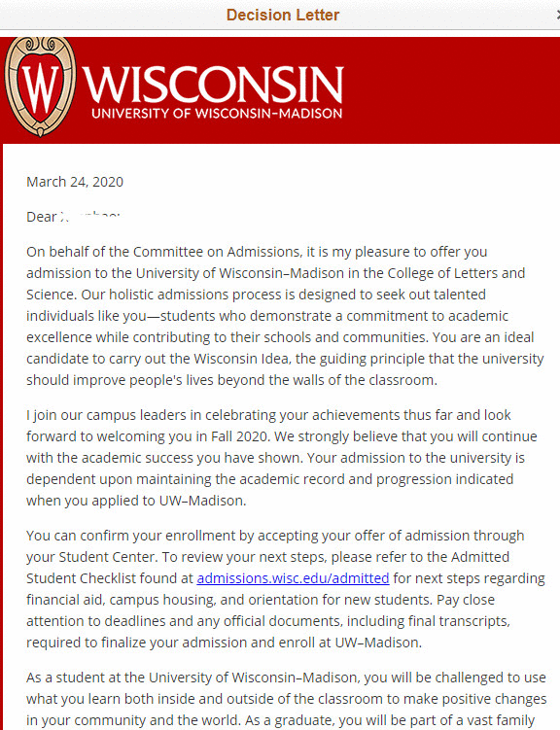Open the admissions.wisc.edu/admitted link
Screen dimensions: 560x730
tap(293, 578)
